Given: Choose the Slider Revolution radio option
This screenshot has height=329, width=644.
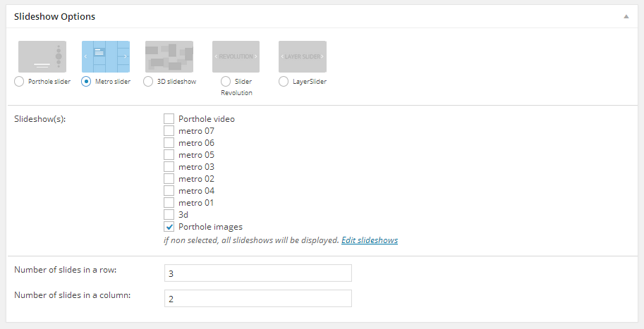Looking at the screenshot, I should (x=226, y=82).
